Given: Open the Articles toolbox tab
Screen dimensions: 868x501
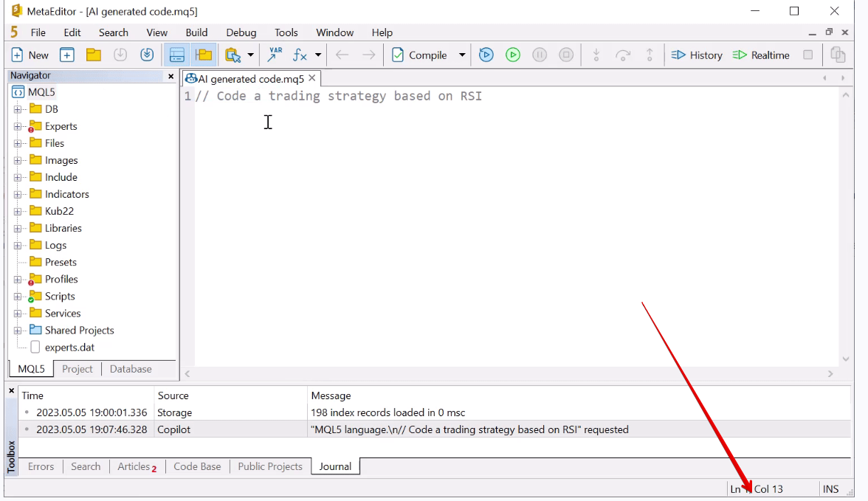Looking at the screenshot, I should pos(137,466).
